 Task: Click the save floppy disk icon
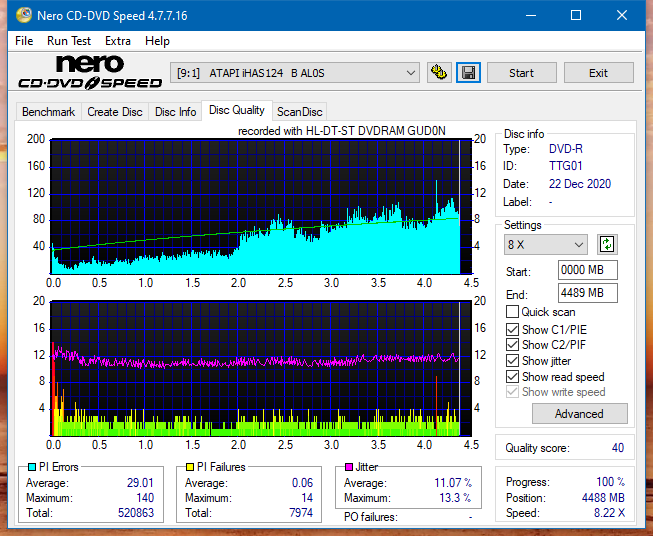click(469, 73)
